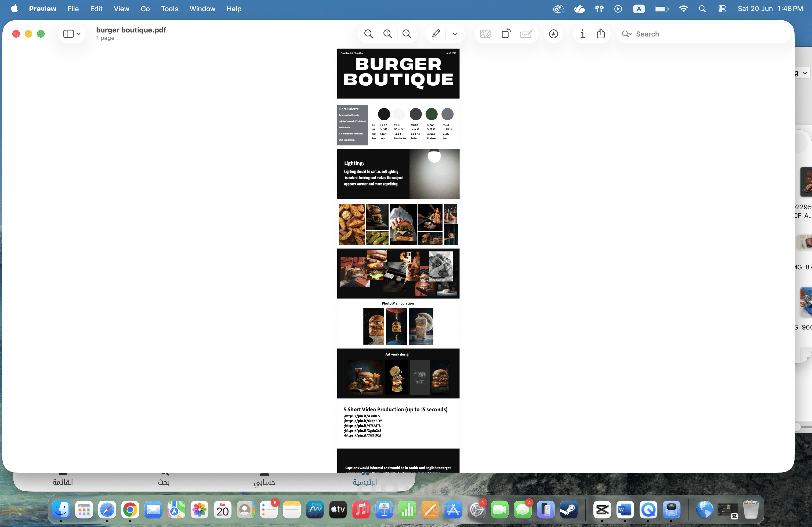Open Control Center
Screen dimensions: 812x527
point(722,9)
